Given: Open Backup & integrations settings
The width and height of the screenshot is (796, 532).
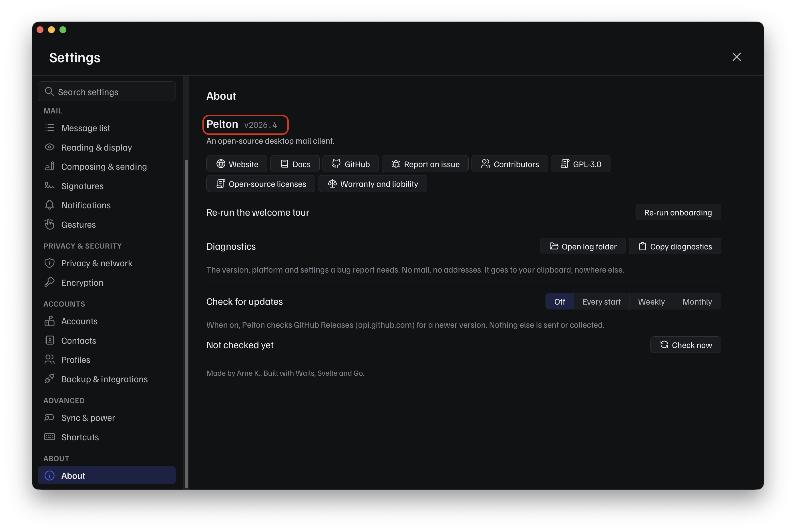Looking at the screenshot, I should pos(107,379).
